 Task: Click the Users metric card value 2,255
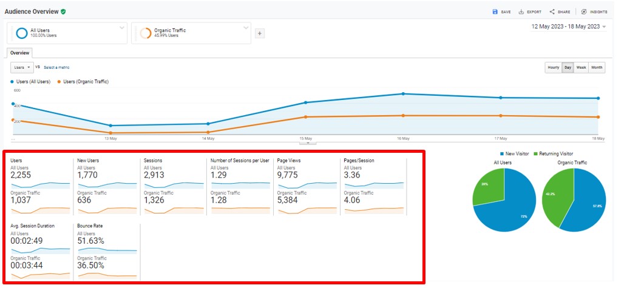[x=21, y=175]
